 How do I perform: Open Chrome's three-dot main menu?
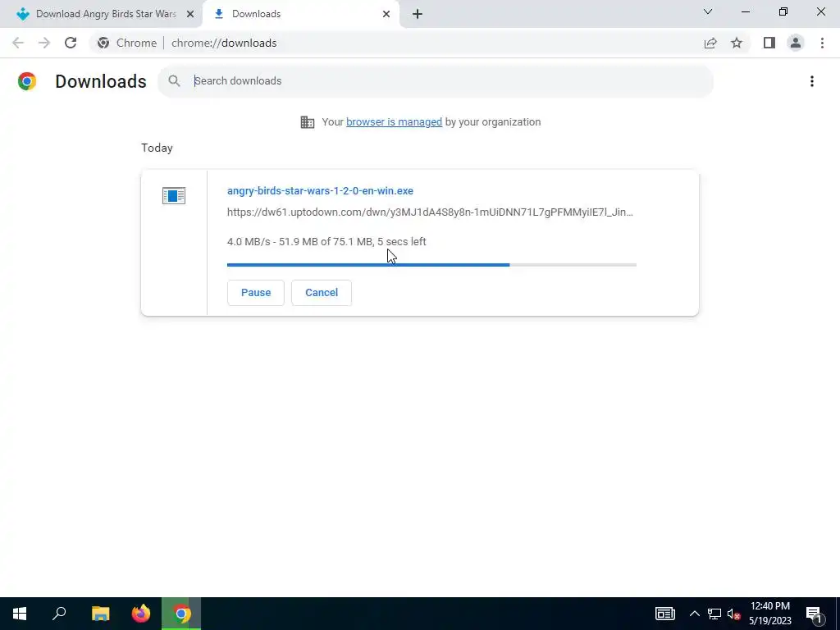tap(822, 43)
